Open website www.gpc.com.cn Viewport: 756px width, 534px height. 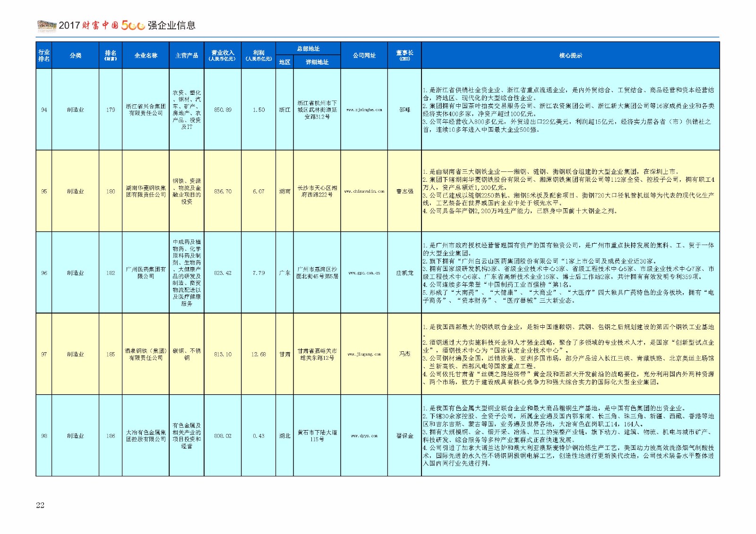pyautogui.click(x=364, y=273)
